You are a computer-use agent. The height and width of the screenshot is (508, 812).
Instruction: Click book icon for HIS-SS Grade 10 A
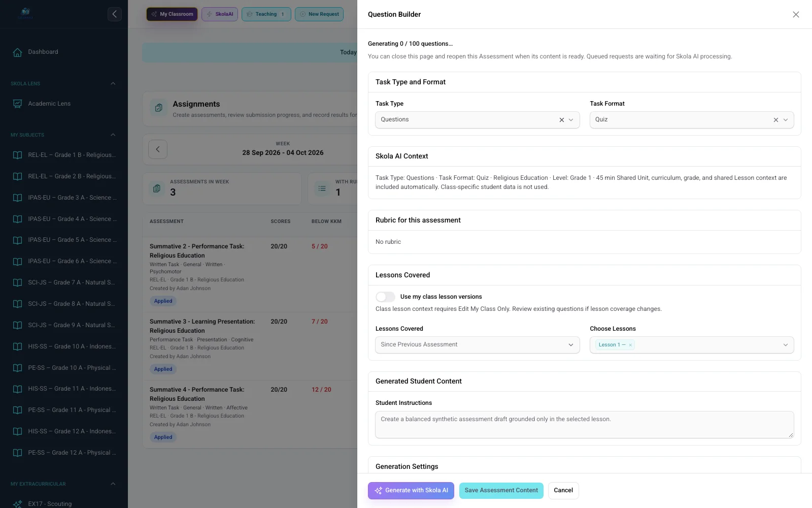tap(17, 346)
